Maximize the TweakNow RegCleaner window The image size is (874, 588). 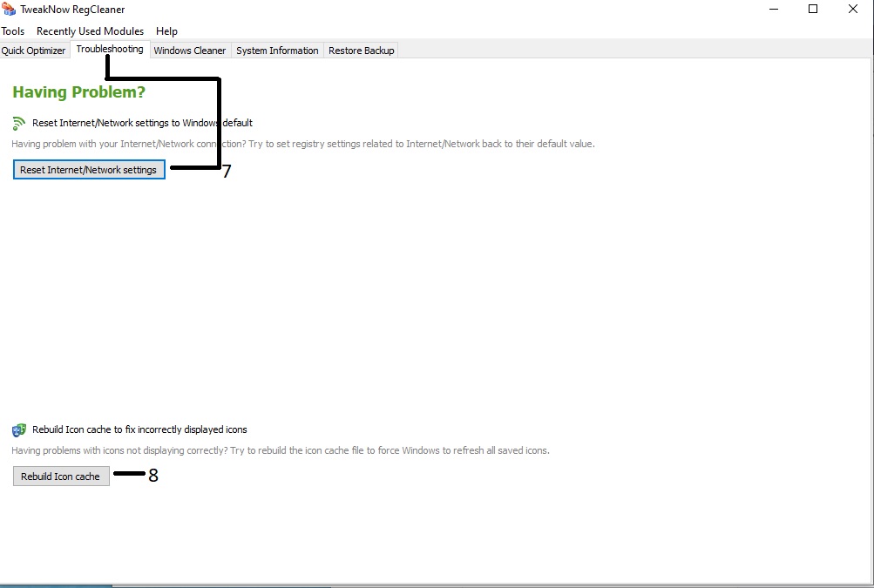click(813, 9)
